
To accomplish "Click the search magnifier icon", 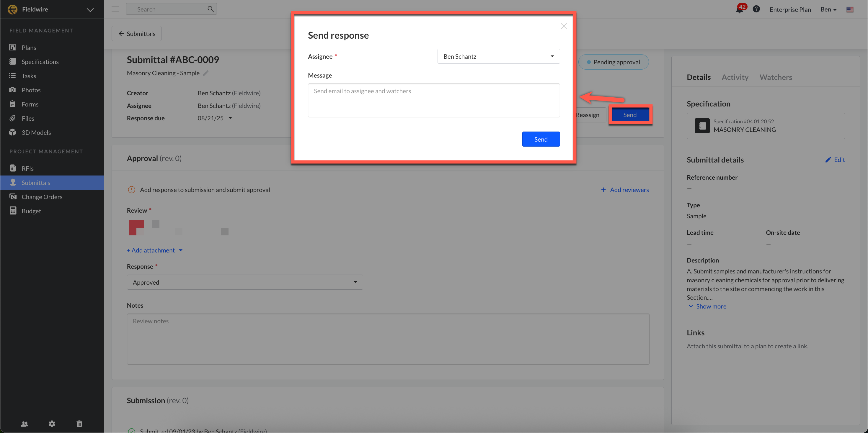I will [x=211, y=9].
